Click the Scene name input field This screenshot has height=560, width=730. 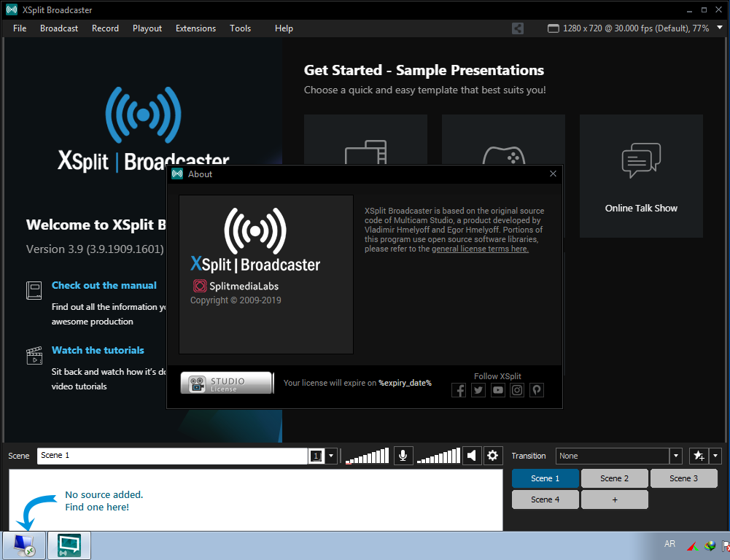click(x=172, y=456)
